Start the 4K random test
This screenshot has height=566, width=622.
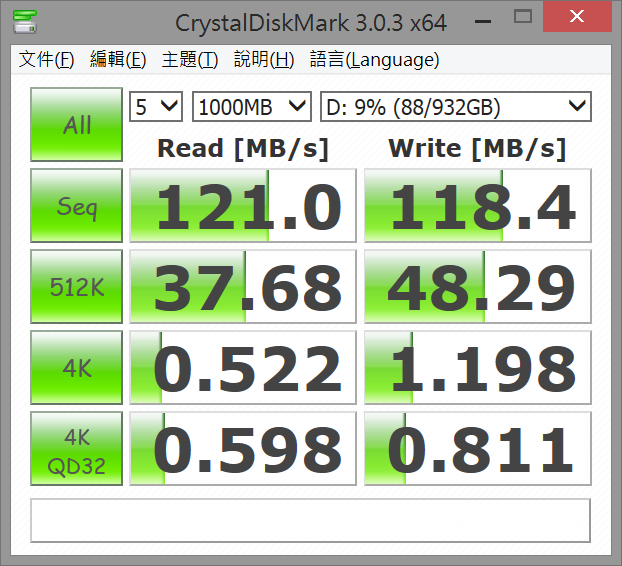(x=77, y=367)
